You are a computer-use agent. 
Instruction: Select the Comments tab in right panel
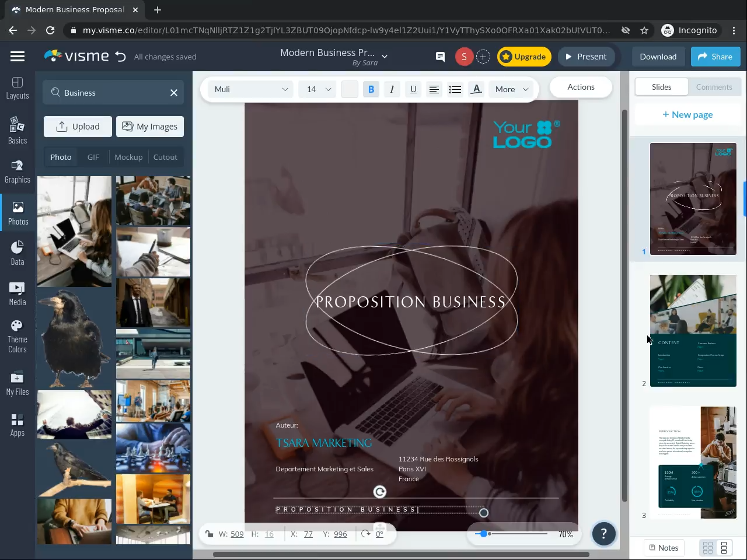714,87
